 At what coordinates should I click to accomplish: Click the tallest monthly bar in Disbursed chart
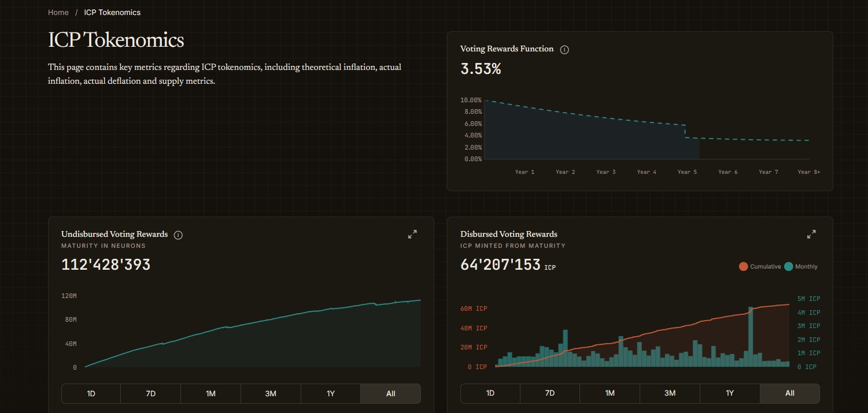(x=751, y=337)
